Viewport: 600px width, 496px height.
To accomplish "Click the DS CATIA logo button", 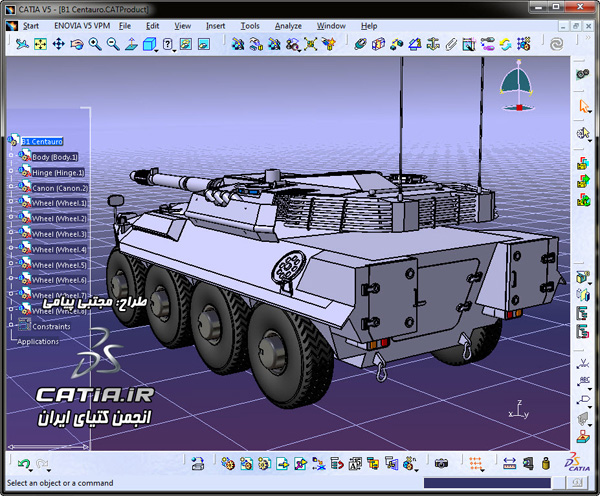I will [x=577, y=462].
